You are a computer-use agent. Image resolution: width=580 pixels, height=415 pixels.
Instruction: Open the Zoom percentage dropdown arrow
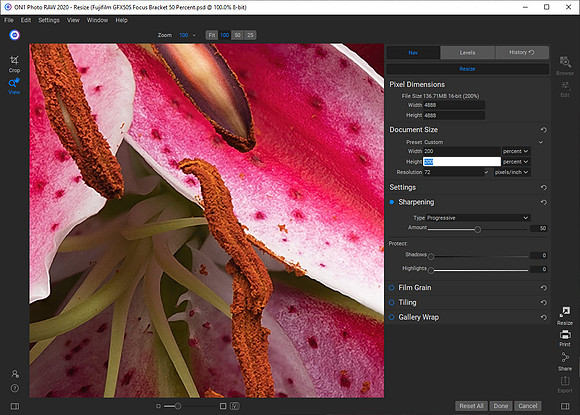[x=194, y=36]
